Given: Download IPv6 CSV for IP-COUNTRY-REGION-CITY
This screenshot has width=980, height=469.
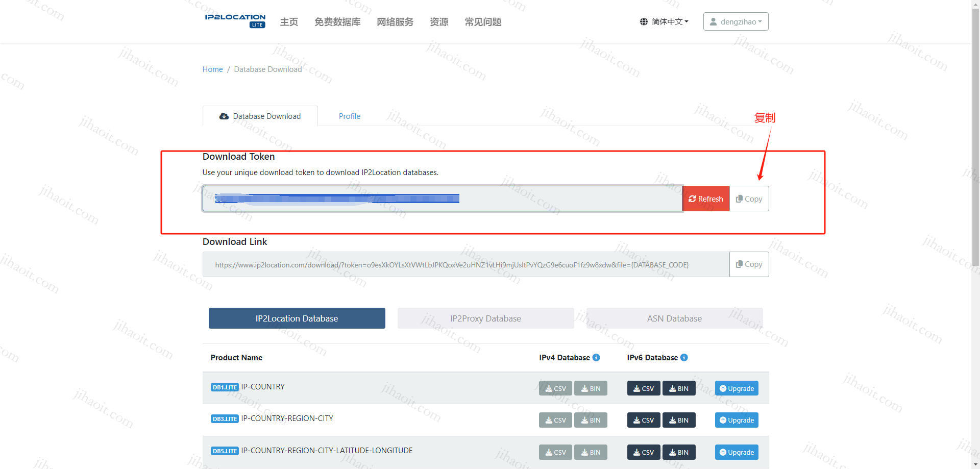Looking at the screenshot, I should 644,420.
